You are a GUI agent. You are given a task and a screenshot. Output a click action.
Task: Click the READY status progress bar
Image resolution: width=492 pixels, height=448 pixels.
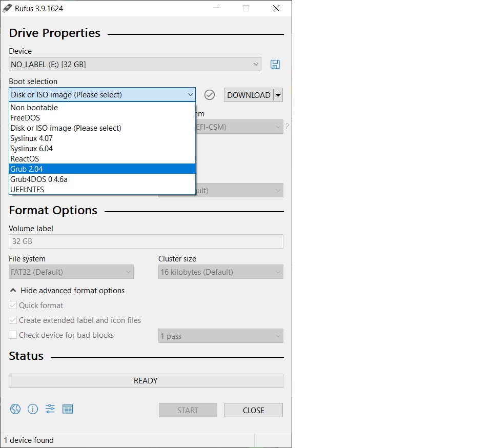(x=146, y=380)
